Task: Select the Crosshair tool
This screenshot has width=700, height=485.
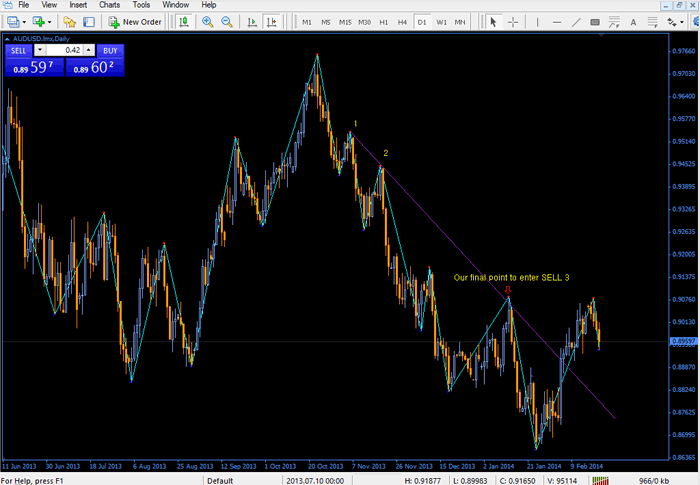Action: [x=513, y=21]
